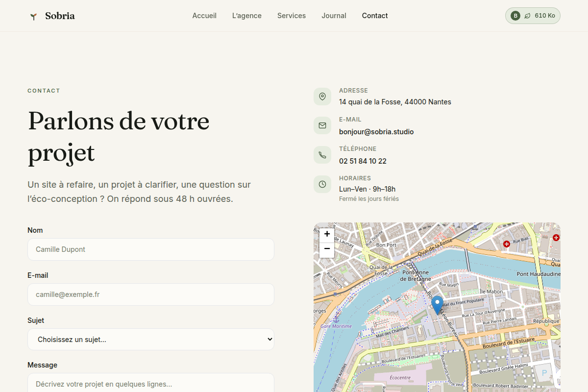The width and height of the screenshot is (588, 392).
Task: Click the B grade circle icon
Action: coord(515,16)
